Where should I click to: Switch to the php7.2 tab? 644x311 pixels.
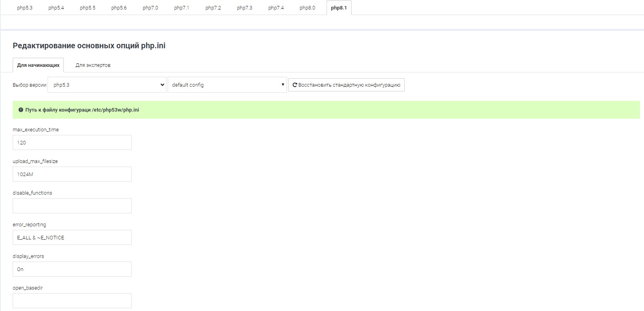pyautogui.click(x=213, y=8)
